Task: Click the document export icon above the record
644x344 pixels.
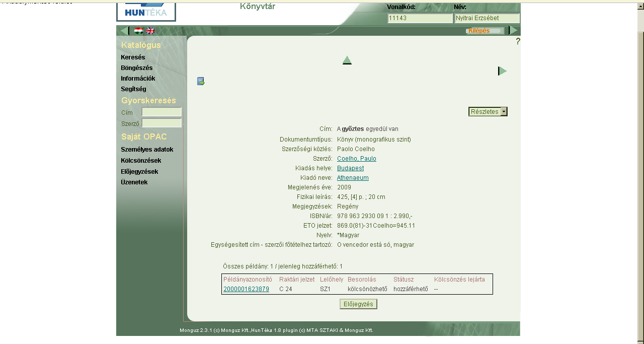Action: coord(201,81)
